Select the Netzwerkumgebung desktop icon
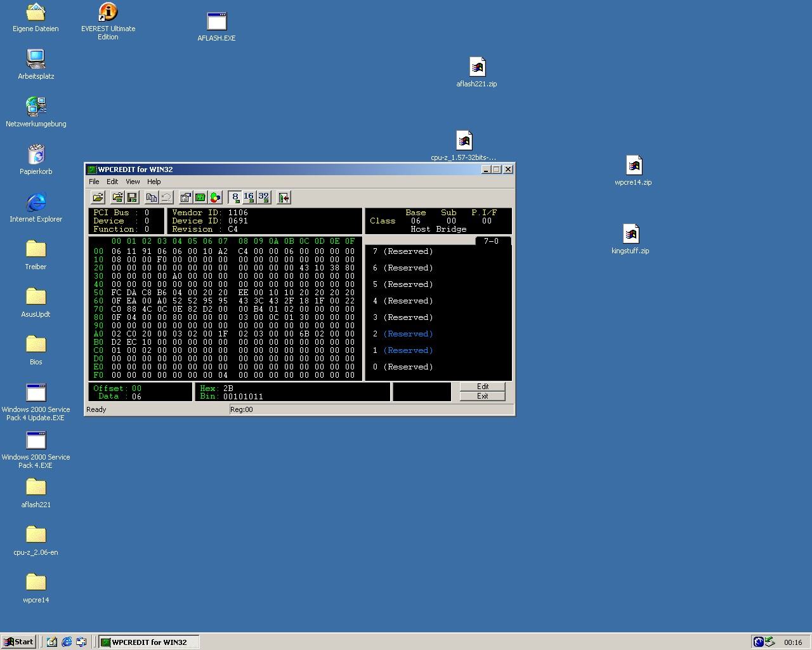The height and width of the screenshot is (650, 812). click(36, 112)
